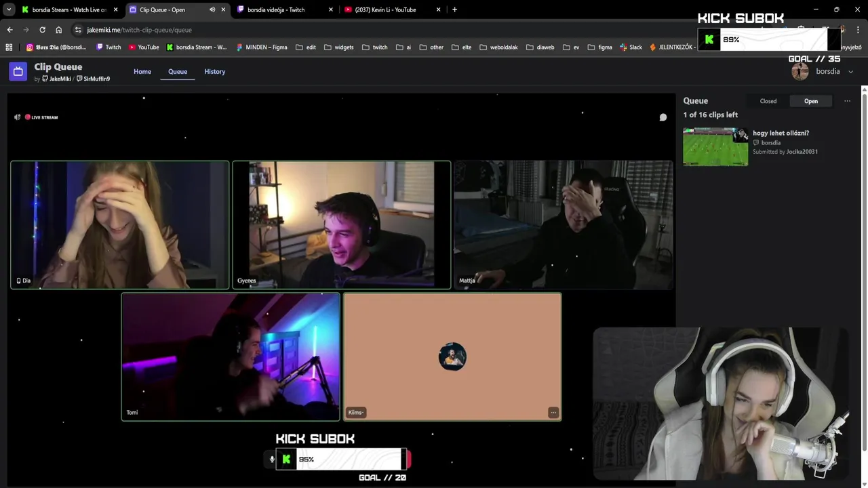Open the other bookmarks folder
The image size is (868, 488).
pyautogui.click(x=431, y=47)
